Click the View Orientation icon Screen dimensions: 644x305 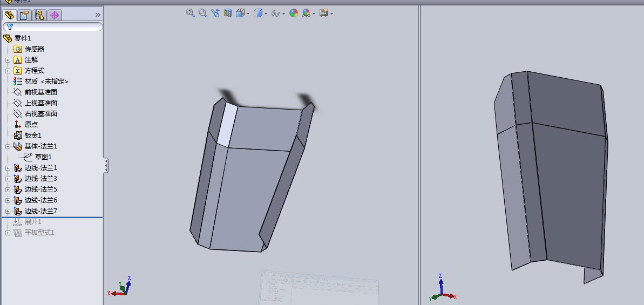240,13
